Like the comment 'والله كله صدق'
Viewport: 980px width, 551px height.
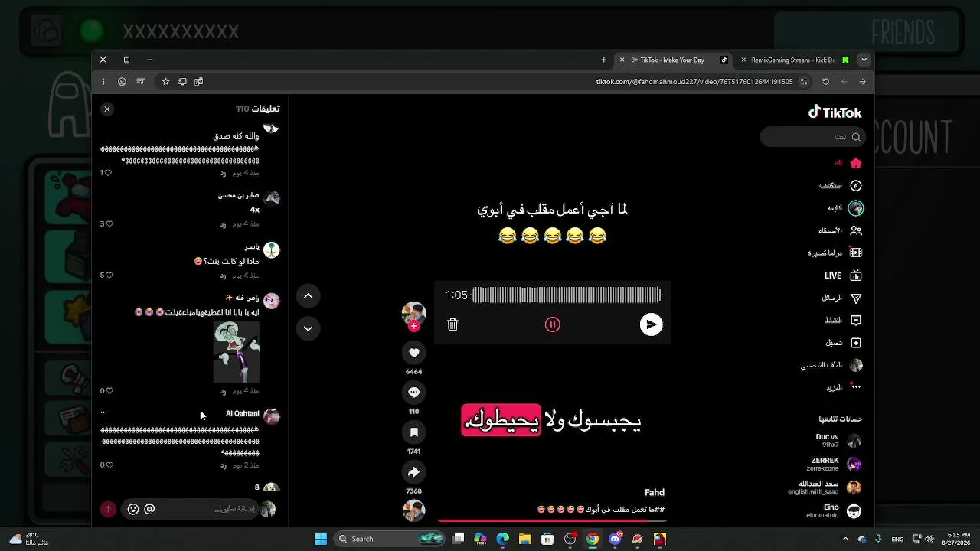point(109,173)
